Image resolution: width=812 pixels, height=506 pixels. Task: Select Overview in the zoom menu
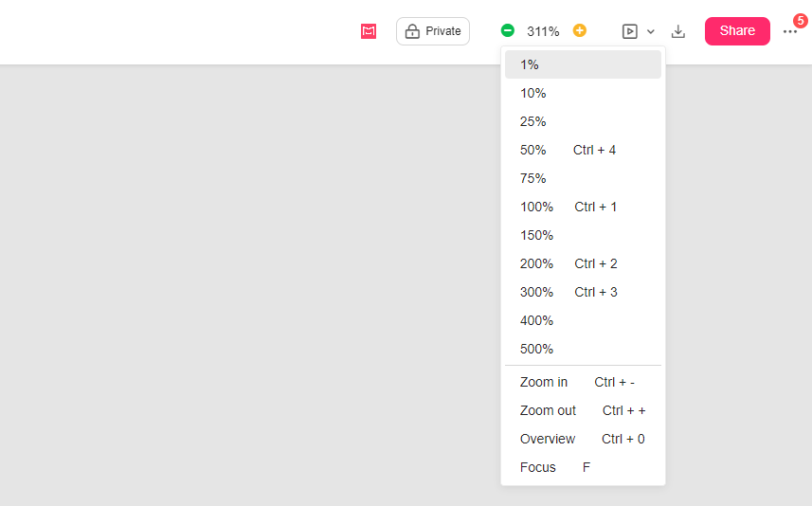coord(583,439)
